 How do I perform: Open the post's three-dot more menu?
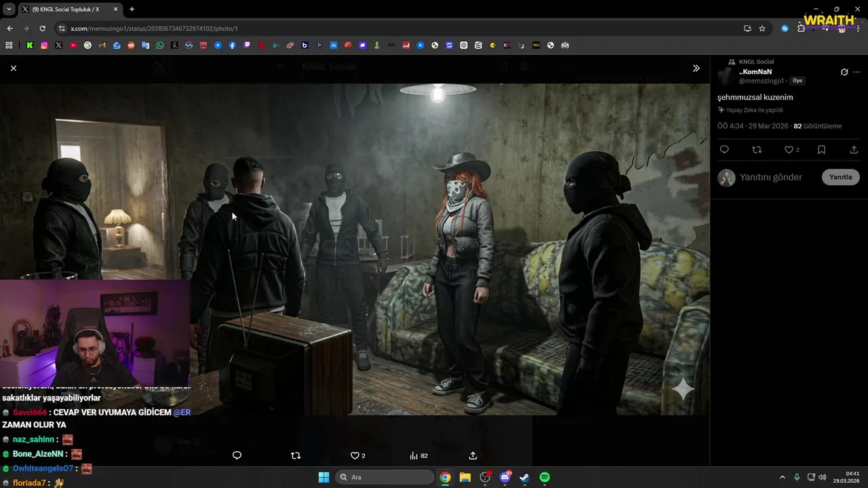click(x=856, y=72)
